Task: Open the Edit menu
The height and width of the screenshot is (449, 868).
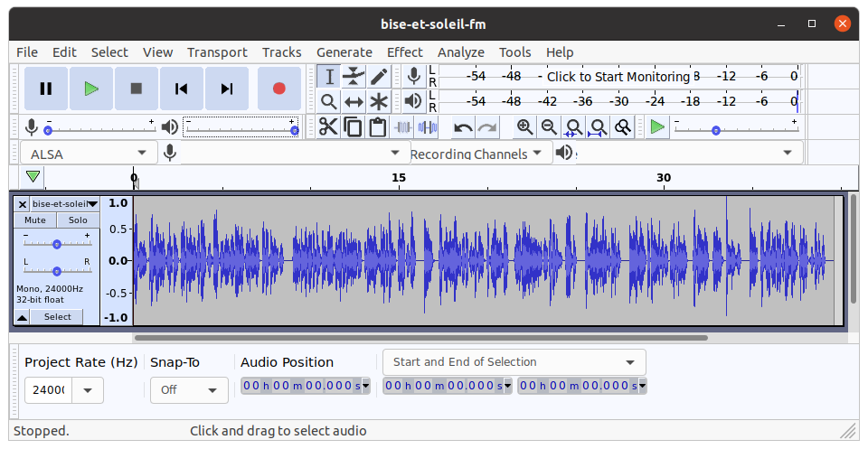Action: [64, 52]
